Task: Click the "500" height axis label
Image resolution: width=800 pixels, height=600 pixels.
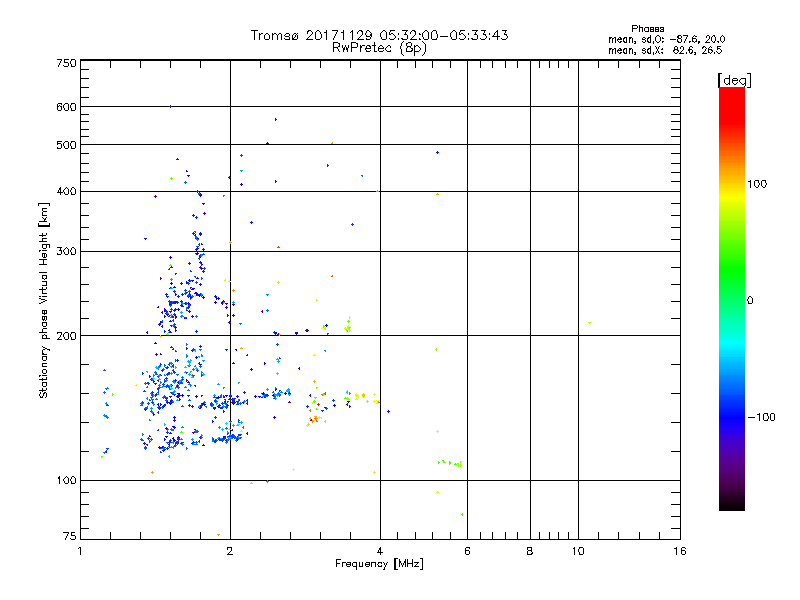Action: (x=66, y=145)
